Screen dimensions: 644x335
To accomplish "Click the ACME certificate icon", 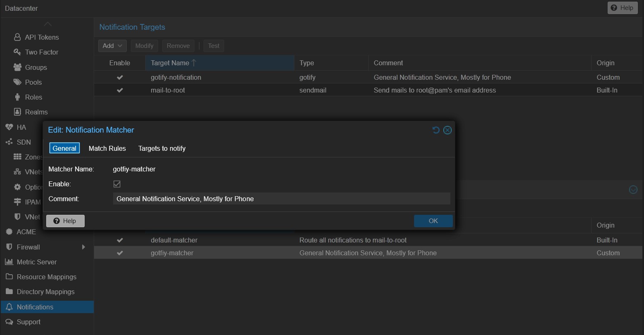I will click(x=9, y=232).
